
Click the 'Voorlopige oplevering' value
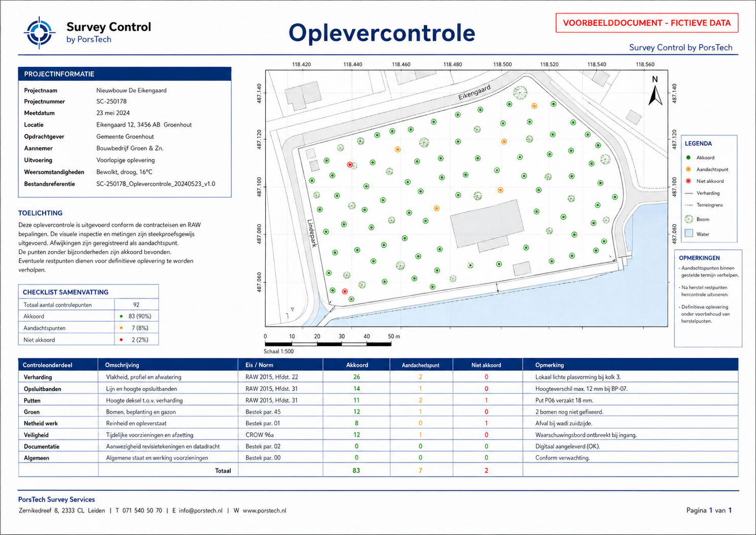(x=126, y=160)
